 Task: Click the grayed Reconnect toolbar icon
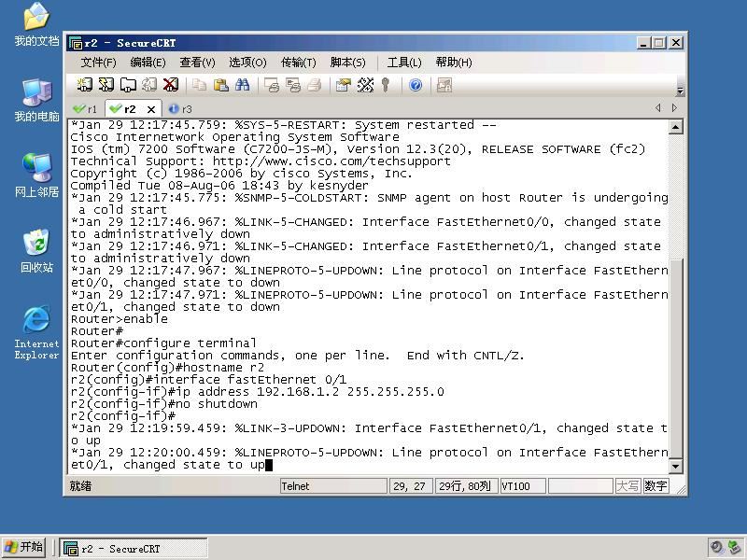click(148, 85)
